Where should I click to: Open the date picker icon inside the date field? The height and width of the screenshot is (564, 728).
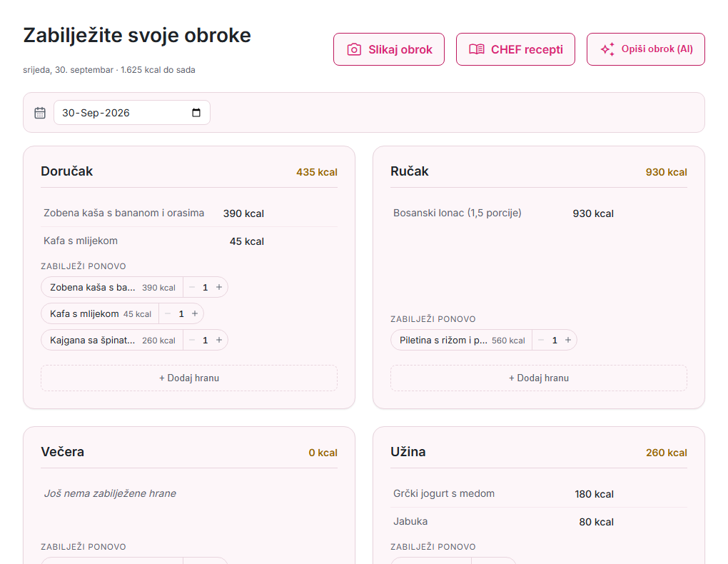[x=196, y=112]
